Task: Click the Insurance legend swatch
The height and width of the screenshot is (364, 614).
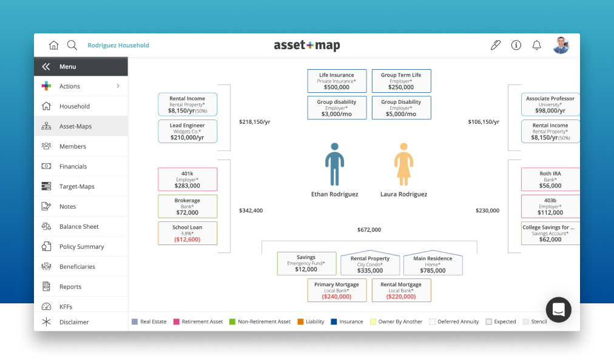Action: 334,322
